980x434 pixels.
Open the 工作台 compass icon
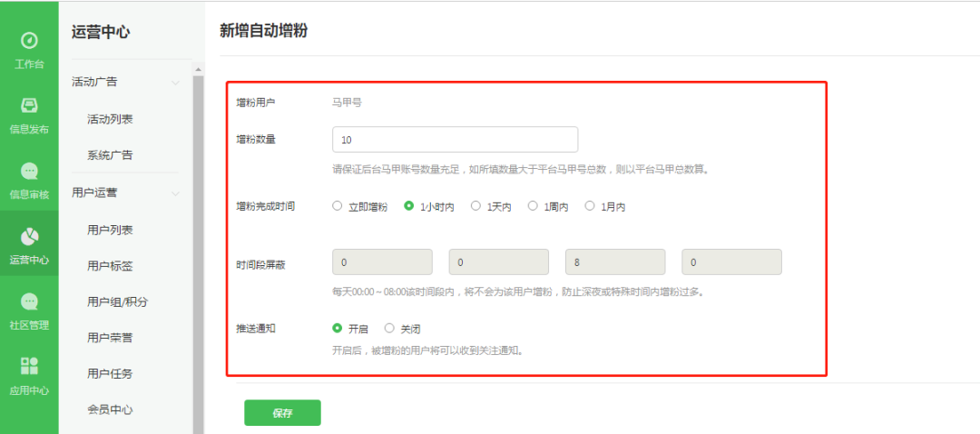(x=29, y=41)
